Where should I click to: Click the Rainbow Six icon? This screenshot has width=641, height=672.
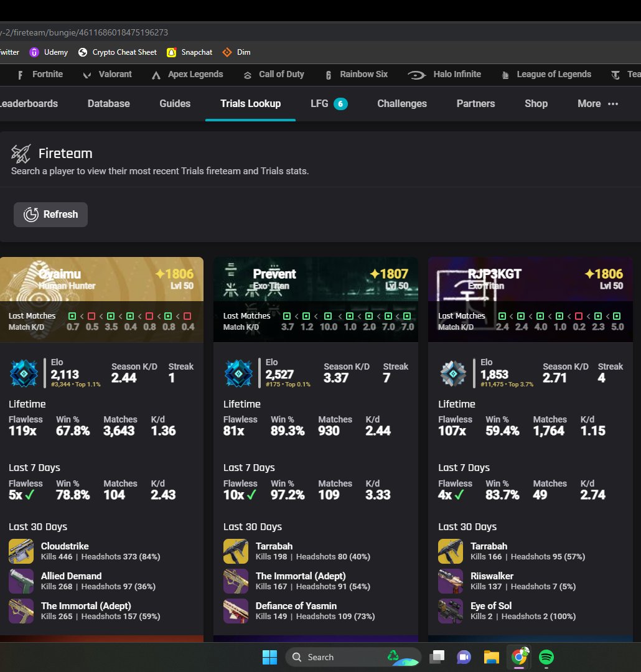click(329, 75)
